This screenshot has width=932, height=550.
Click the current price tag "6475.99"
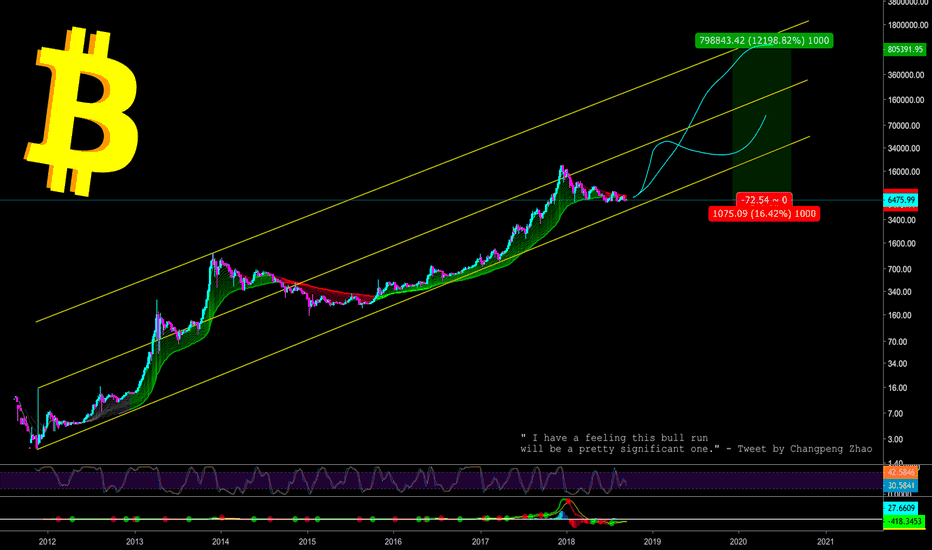pyautogui.click(x=901, y=200)
